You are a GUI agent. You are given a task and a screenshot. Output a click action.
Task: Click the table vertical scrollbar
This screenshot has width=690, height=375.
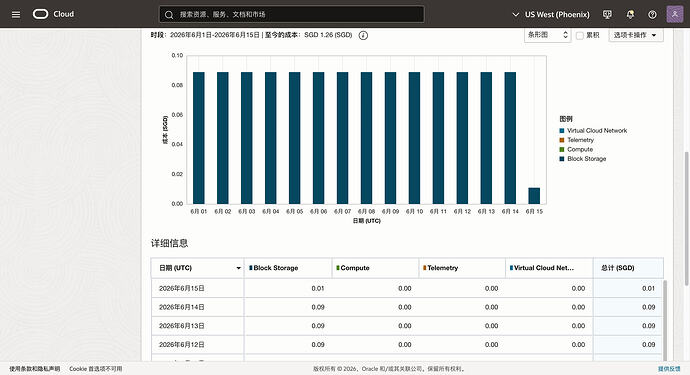coord(665,320)
